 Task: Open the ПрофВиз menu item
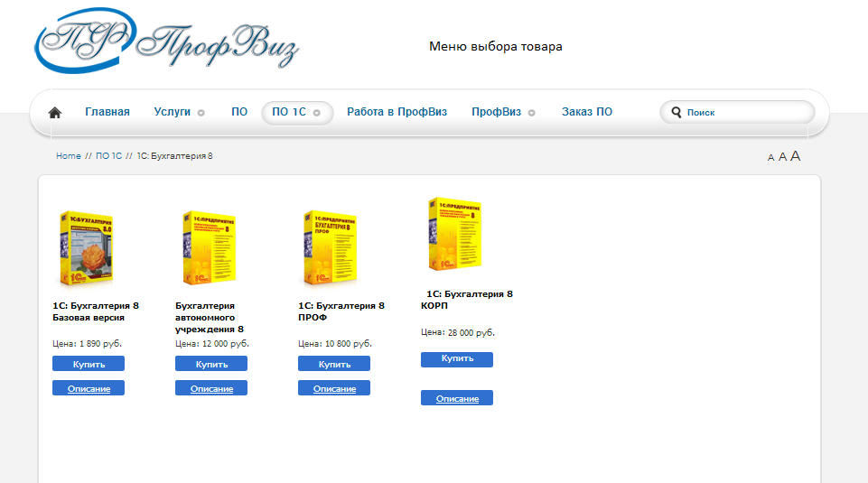(496, 112)
